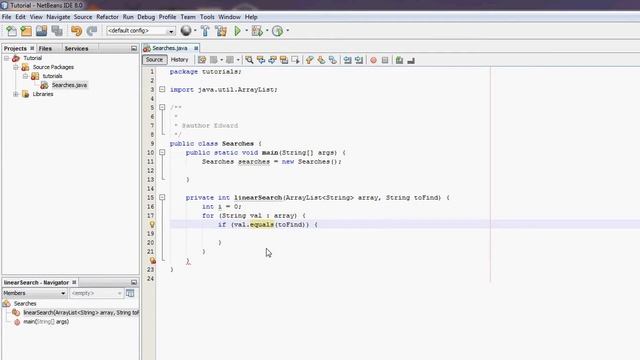Collapse the tutorials package node
The width and height of the screenshot is (640, 360).
pos(25,76)
